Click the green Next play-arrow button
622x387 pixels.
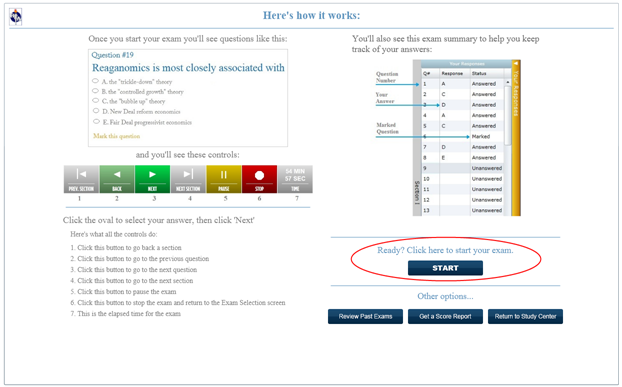click(x=152, y=179)
